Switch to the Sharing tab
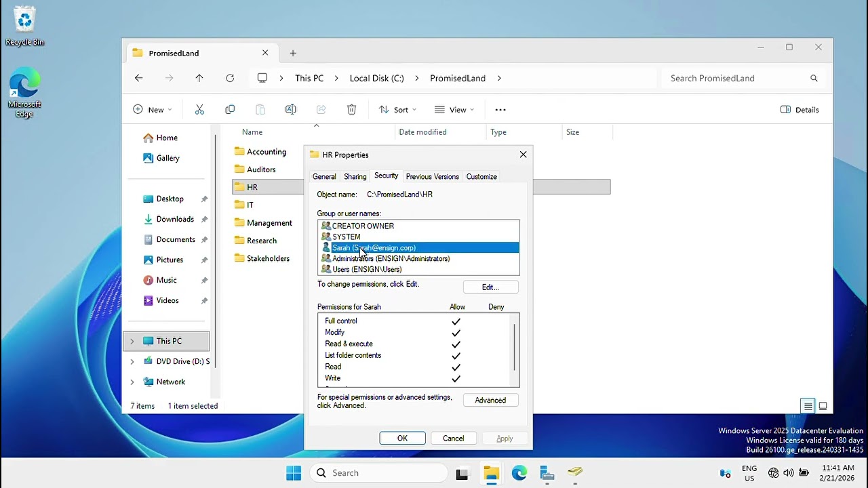This screenshot has height=488, width=868. tap(355, 176)
